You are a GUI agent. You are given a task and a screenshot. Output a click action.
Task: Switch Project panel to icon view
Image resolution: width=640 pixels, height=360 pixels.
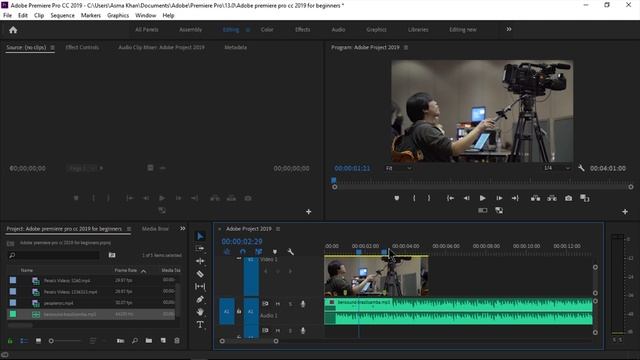pos(38,340)
